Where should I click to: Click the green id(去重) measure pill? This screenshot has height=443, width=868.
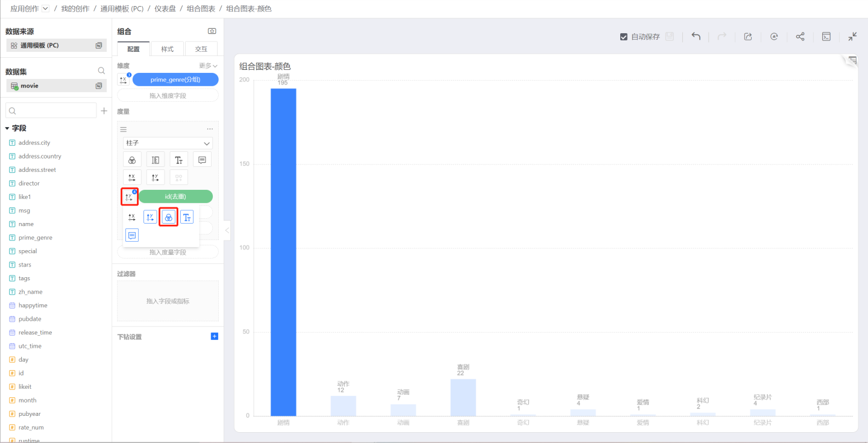[x=175, y=196]
